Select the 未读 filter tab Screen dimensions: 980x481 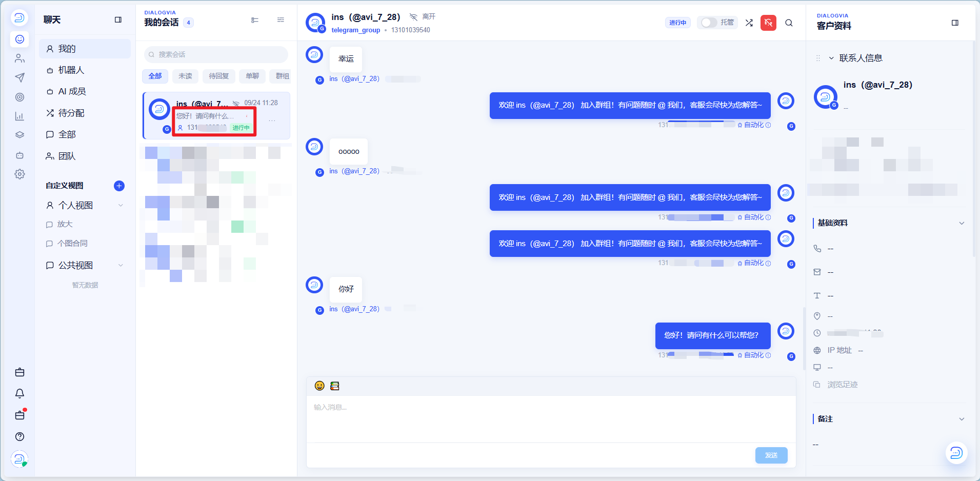coord(185,76)
